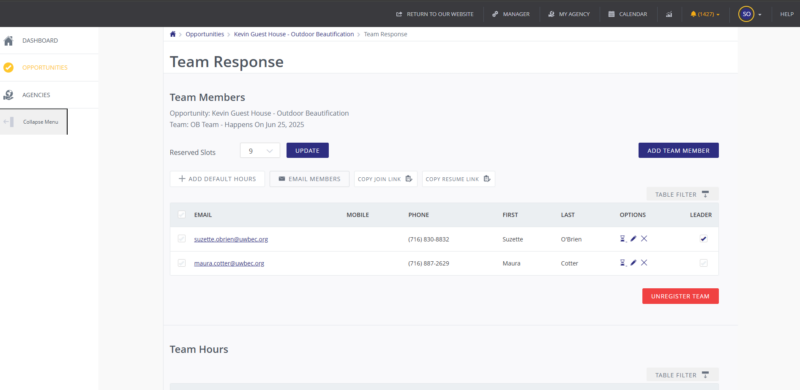Open My Agency in top bar
Viewport: 800px width, 390px height.
click(x=569, y=14)
